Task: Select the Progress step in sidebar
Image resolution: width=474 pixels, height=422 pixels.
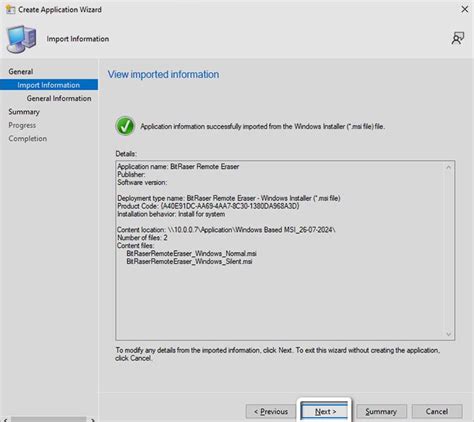Action: tap(22, 125)
